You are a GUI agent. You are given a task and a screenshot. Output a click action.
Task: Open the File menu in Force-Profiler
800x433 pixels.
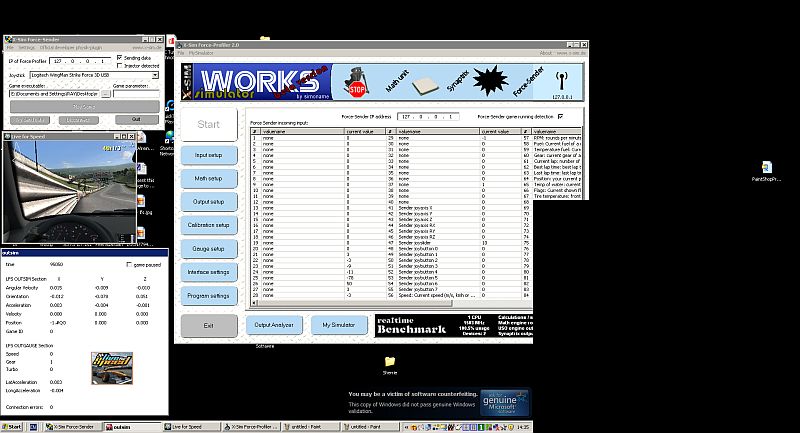(181, 53)
